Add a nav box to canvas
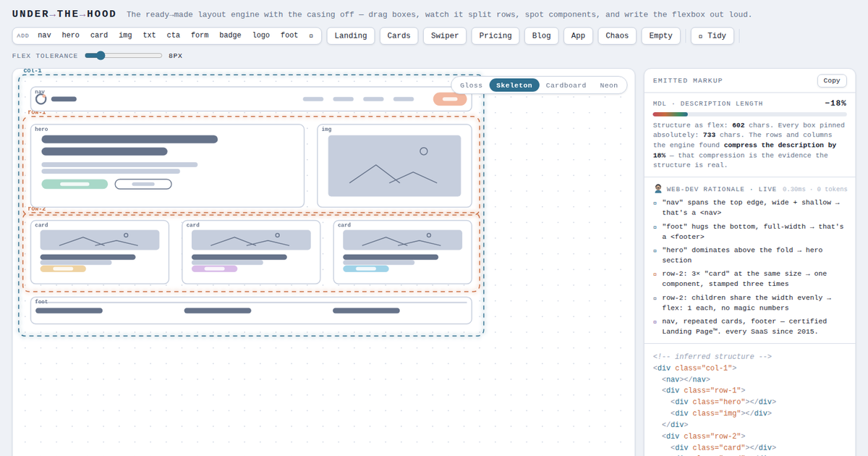The width and height of the screenshot is (868, 456). (44, 35)
